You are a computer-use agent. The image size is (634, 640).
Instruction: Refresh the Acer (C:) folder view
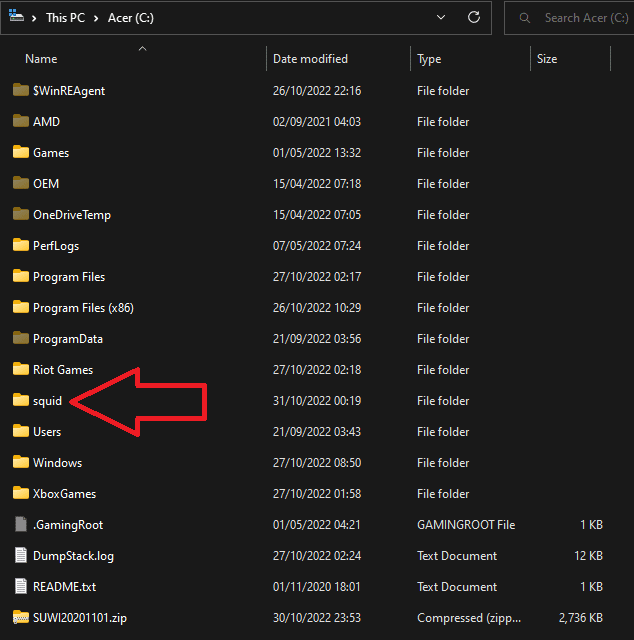click(x=474, y=18)
